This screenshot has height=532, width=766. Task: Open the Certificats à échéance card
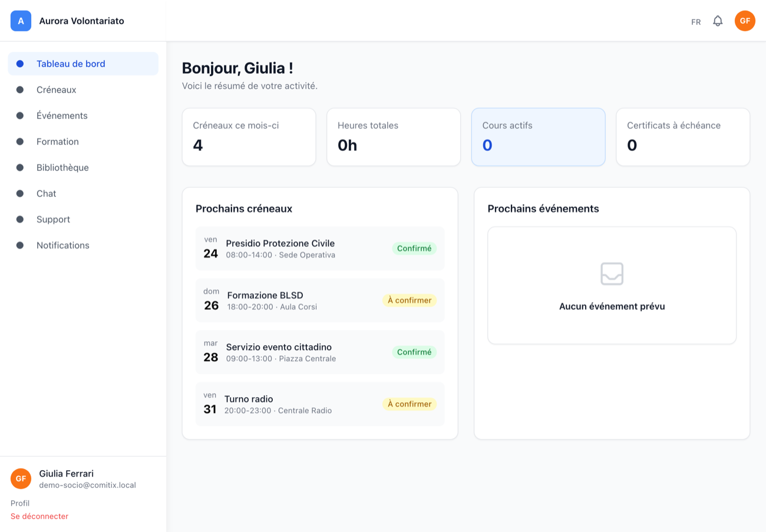(683, 137)
